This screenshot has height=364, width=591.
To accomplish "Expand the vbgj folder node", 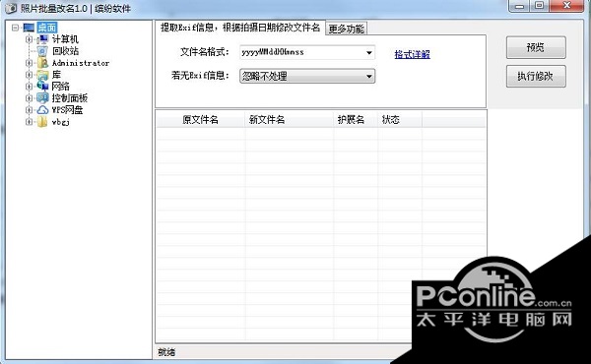I will pos(29,122).
